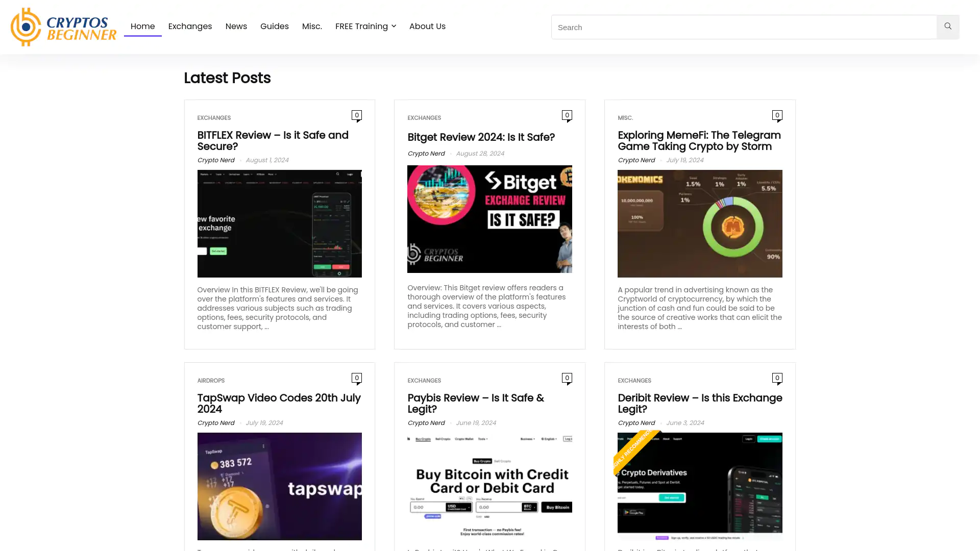Click comment count bubble on BITFLEX post
The height and width of the screenshot is (551, 980).
(x=357, y=115)
